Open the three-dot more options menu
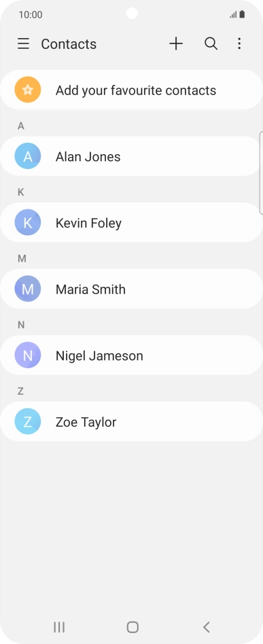The height and width of the screenshot is (644, 263). 239,43
